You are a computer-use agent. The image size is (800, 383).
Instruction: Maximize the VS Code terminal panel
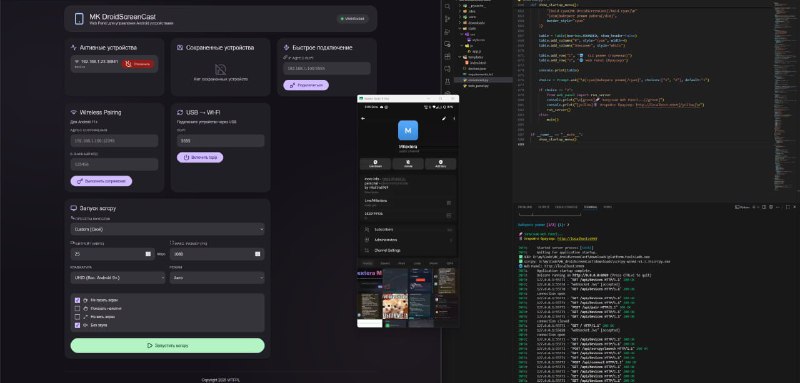pos(788,207)
